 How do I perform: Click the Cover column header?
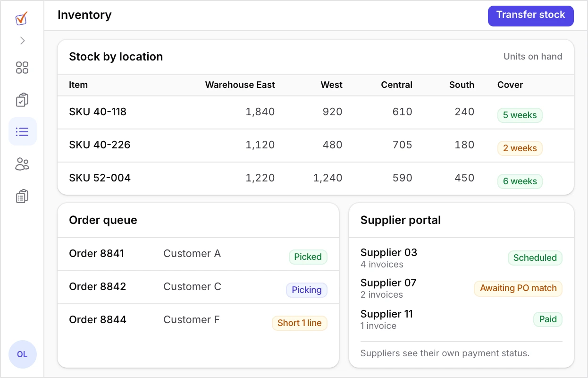coord(510,85)
